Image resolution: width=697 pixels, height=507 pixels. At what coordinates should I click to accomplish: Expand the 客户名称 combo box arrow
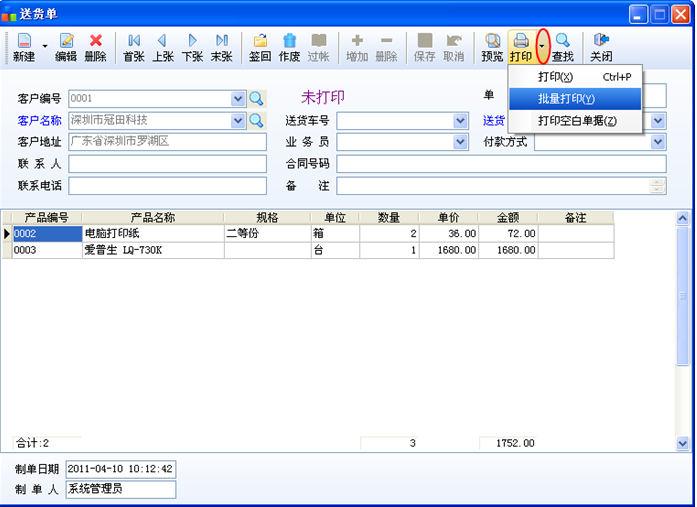coord(238,120)
